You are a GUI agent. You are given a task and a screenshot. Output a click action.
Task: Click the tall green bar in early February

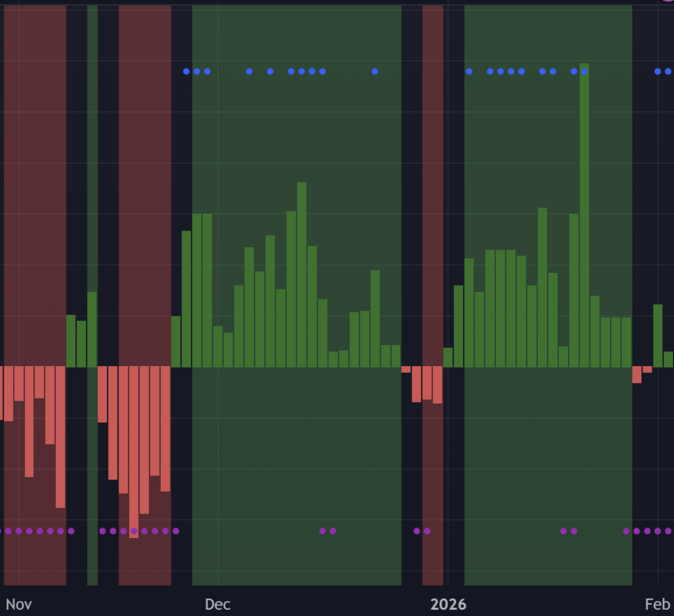[658, 336]
